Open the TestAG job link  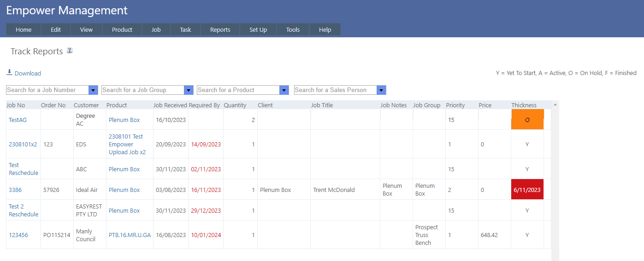pyautogui.click(x=18, y=120)
